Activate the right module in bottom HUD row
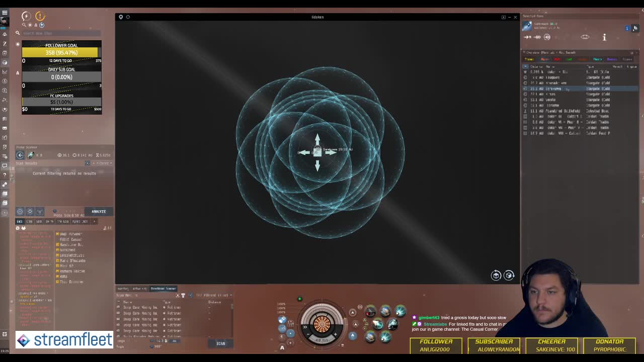The width and height of the screenshot is (644, 362). click(x=385, y=337)
